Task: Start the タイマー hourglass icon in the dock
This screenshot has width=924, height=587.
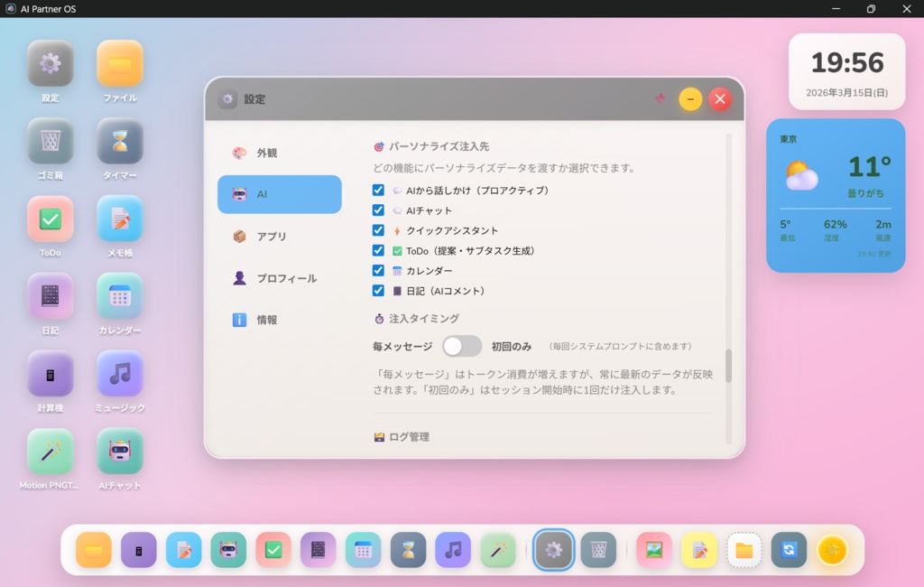Action: point(408,549)
